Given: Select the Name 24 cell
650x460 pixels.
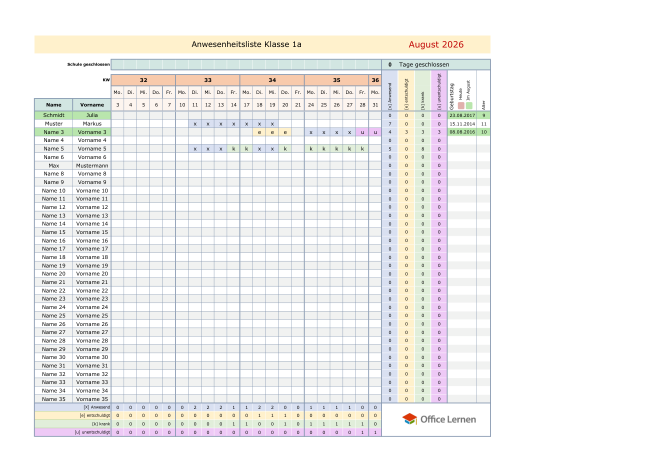Looking at the screenshot, I should pyautogui.click(x=53, y=307).
